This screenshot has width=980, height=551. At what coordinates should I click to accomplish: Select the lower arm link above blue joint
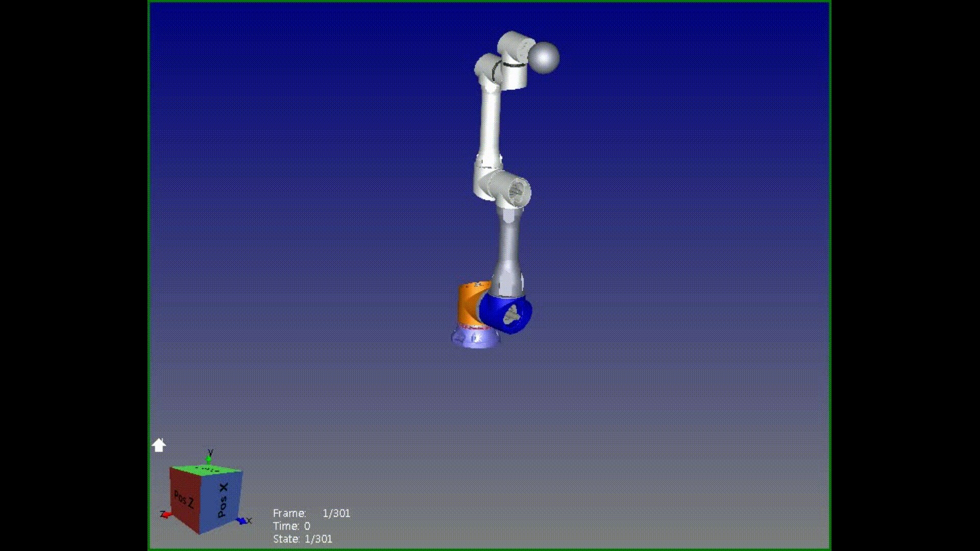508,253
